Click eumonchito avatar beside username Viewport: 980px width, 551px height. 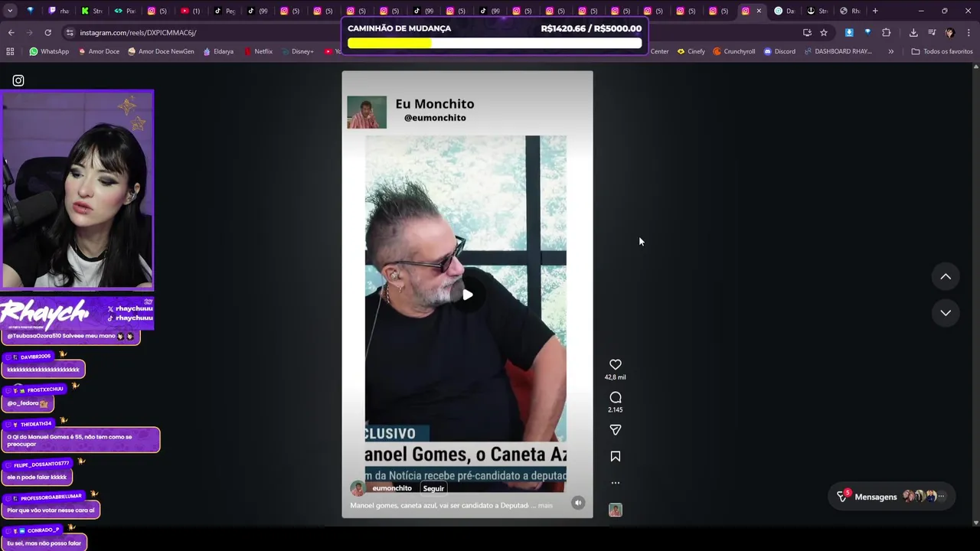(358, 488)
